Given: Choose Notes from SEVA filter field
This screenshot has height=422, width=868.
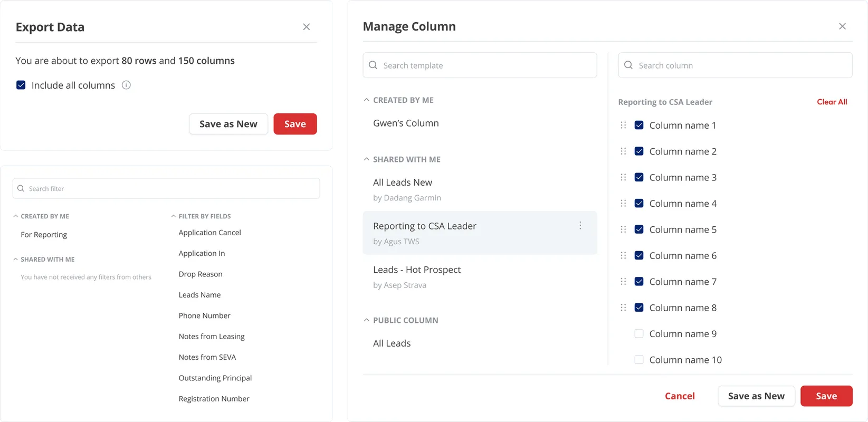Looking at the screenshot, I should point(207,357).
